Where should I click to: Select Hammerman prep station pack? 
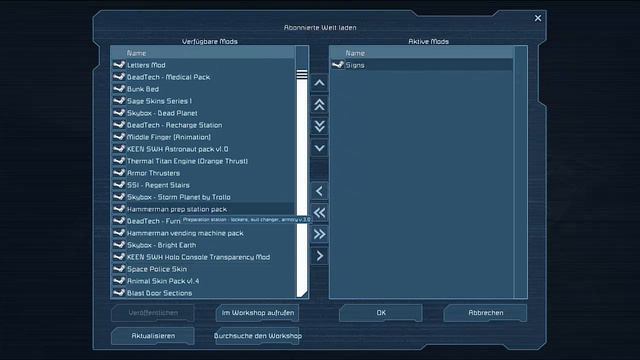point(203,209)
